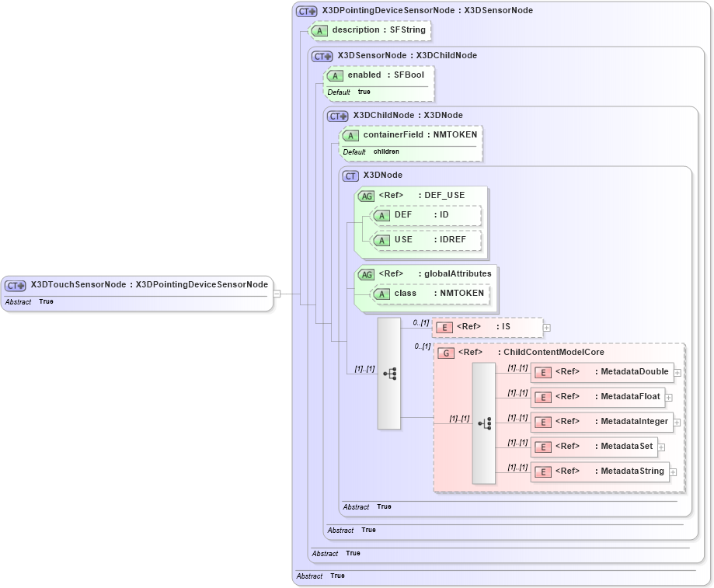The image size is (714, 588).
Task: Click the CT icon of X3DChildNode
Action: (337, 117)
